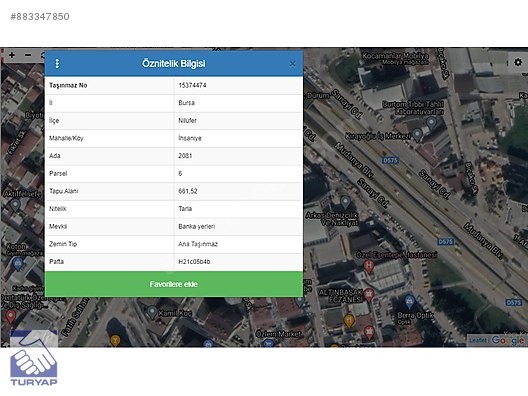Select the Arkas Denizcilik ve Nakliyat pin
Viewport: 528px width, 396px height.
pos(345,202)
